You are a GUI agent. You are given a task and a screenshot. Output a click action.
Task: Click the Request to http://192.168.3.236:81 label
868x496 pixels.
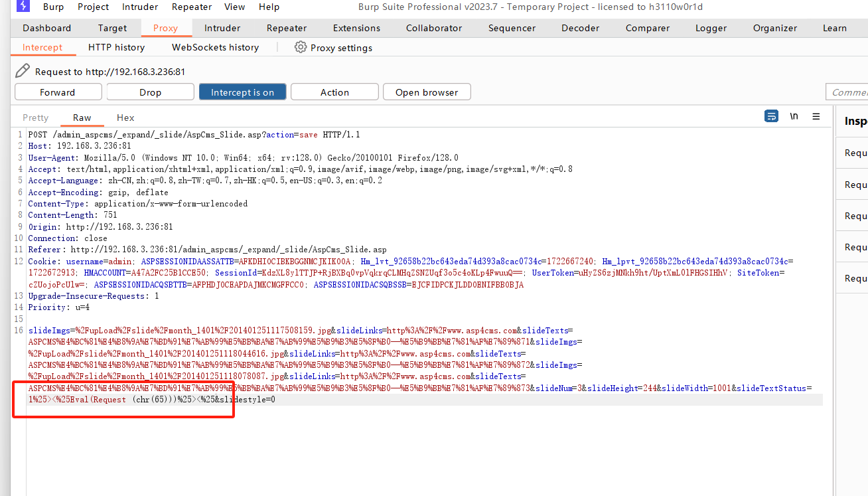tap(110, 72)
